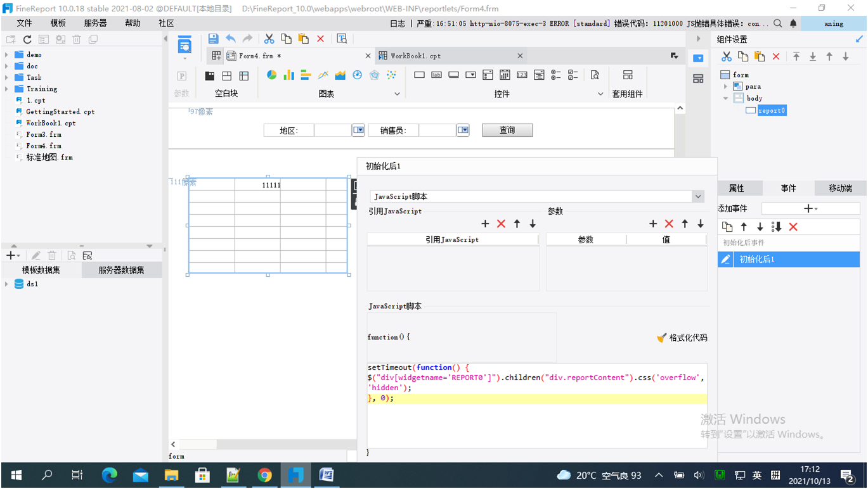Select the checkbox group widget
The height and width of the screenshot is (489, 868).
(573, 75)
